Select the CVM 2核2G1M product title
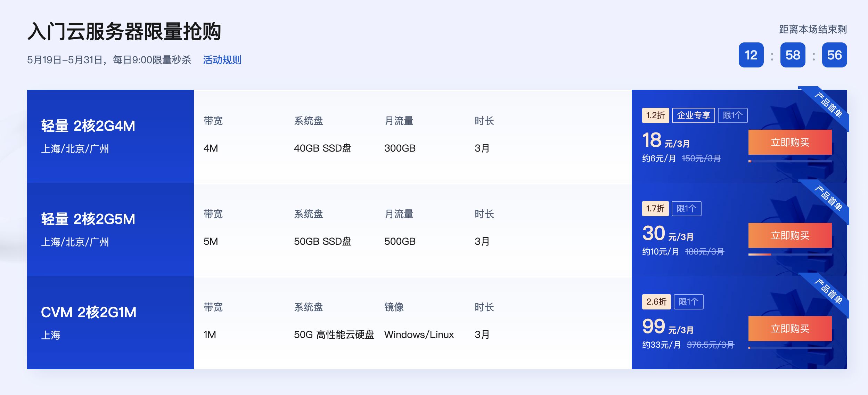This screenshot has width=868, height=395. (x=89, y=312)
